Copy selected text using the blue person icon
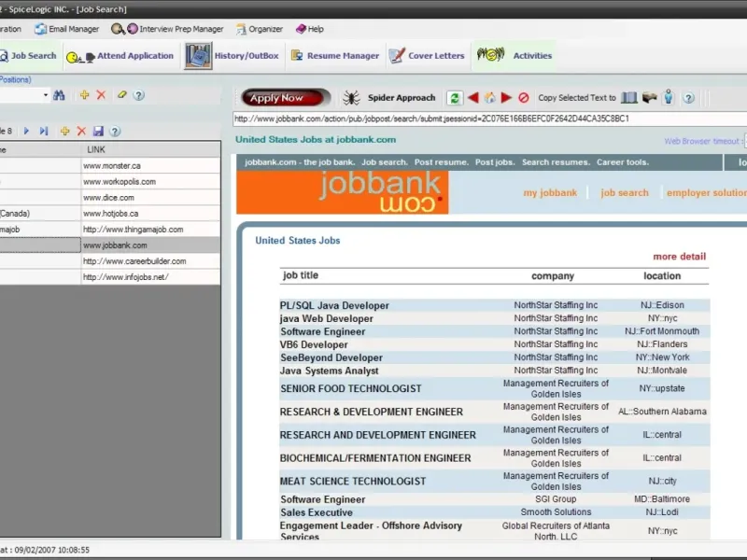The image size is (747, 560). [x=669, y=97]
